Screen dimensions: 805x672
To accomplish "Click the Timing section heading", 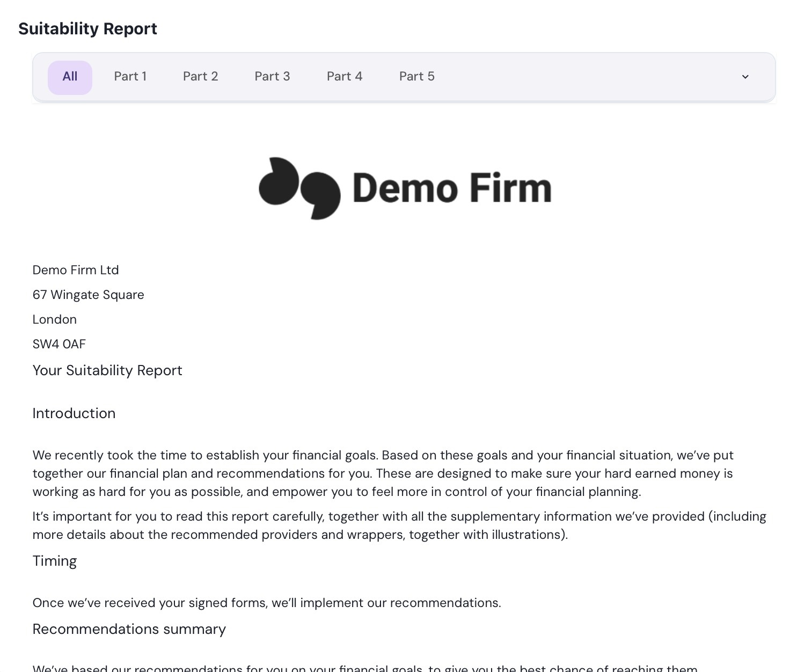I will pyautogui.click(x=55, y=561).
